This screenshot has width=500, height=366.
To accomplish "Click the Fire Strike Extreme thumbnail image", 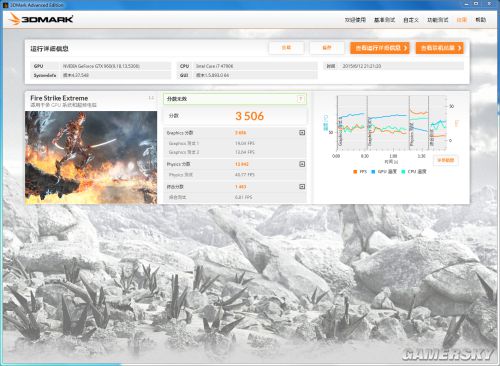I will tap(91, 157).
